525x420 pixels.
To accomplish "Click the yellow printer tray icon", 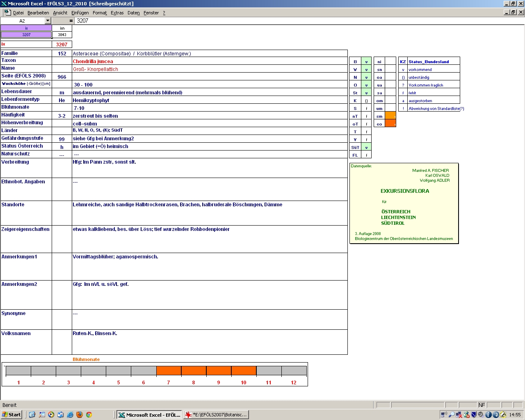I will click(x=503, y=415).
